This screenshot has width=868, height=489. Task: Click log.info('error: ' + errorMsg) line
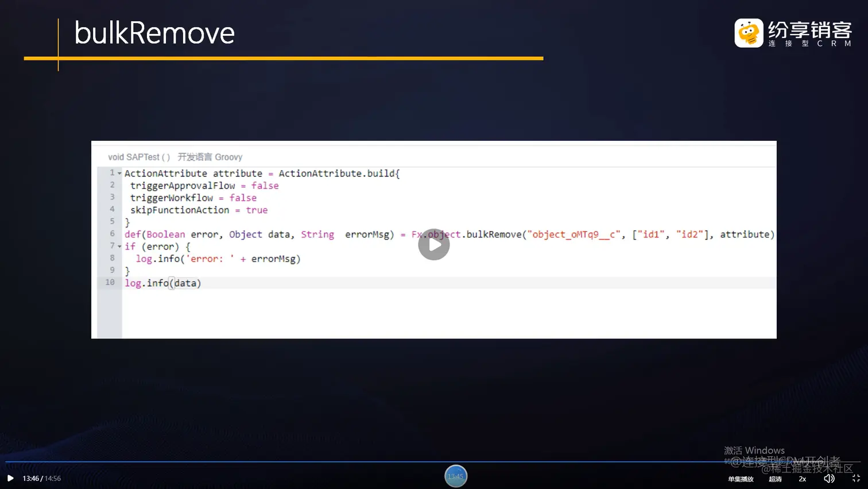pyautogui.click(x=218, y=259)
